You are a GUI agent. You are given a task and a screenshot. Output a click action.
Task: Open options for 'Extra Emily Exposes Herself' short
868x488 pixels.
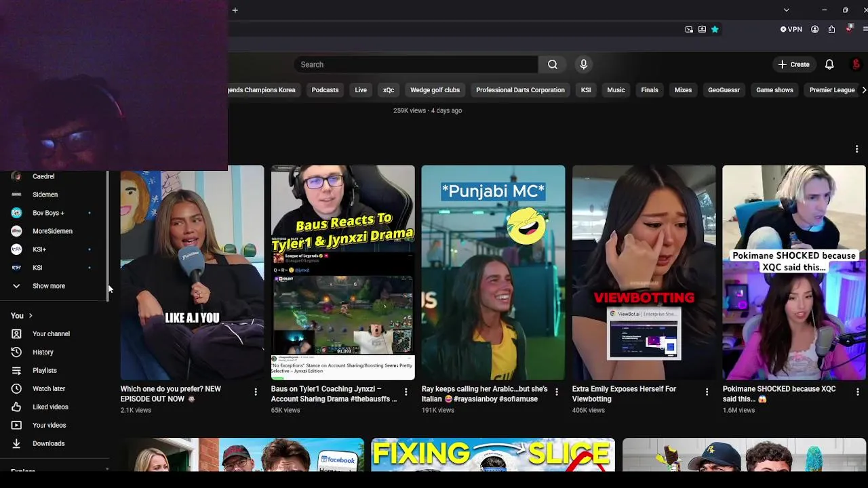coord(707,392)
